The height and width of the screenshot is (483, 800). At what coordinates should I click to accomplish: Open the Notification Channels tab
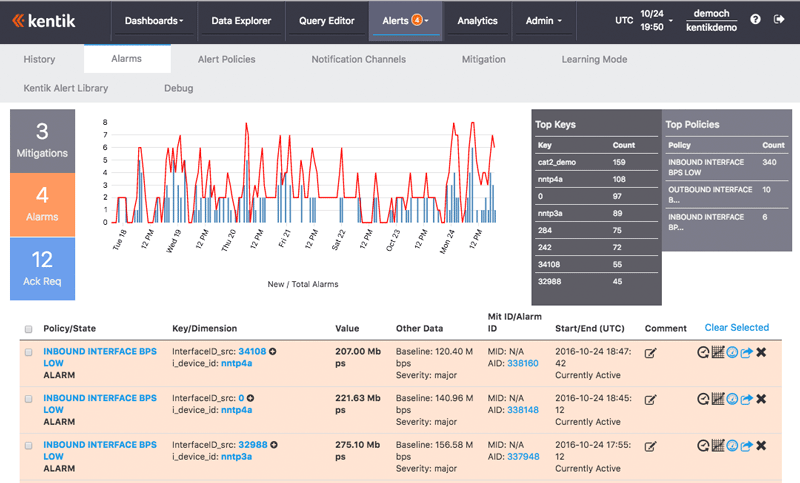[358, 59]
